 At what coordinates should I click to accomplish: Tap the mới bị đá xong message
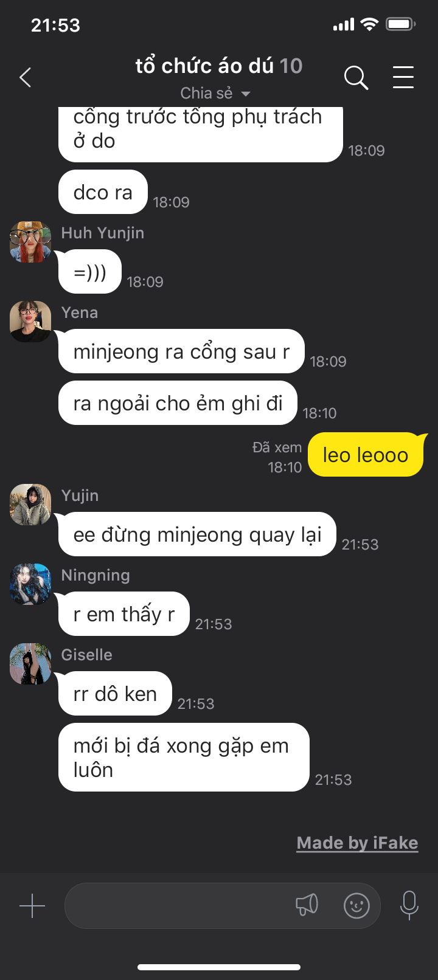pyautogui.click(x=184, y=757)
